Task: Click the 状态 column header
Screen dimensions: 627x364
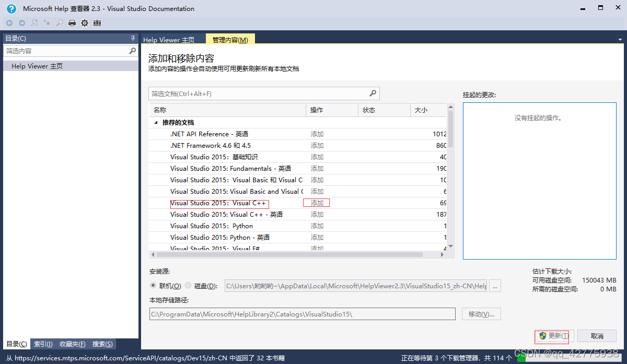Action: pos(384,110)
